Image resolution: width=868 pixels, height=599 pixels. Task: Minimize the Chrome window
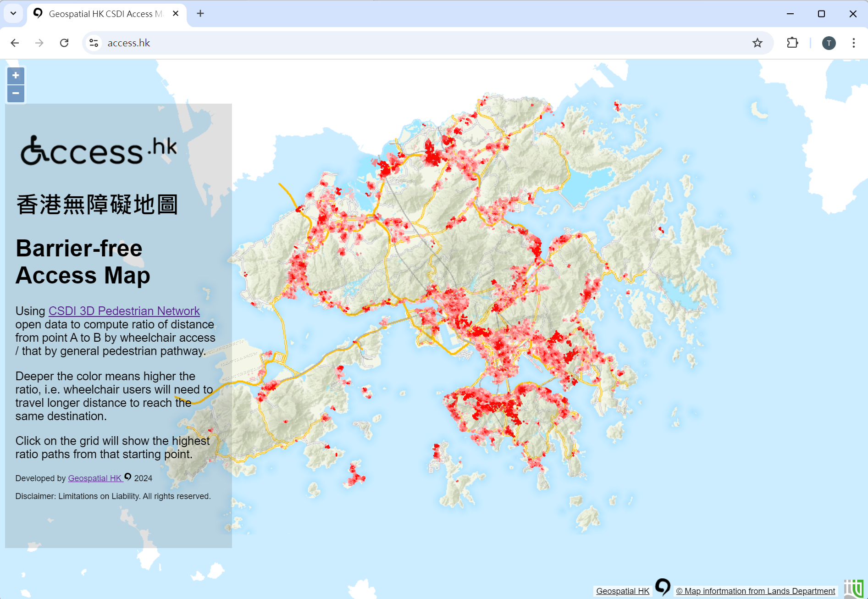(x=790, y=14)
